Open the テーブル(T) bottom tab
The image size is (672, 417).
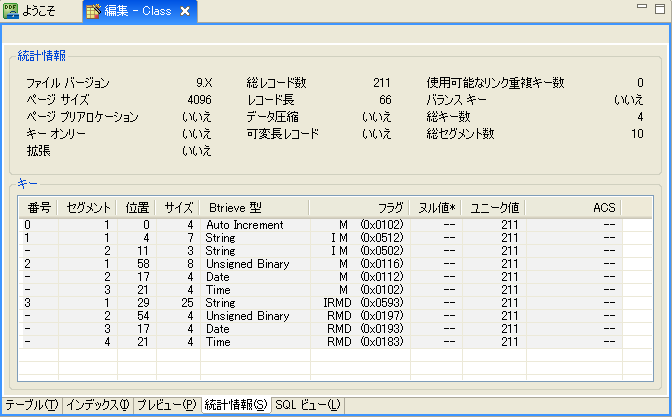pos(30,405)
